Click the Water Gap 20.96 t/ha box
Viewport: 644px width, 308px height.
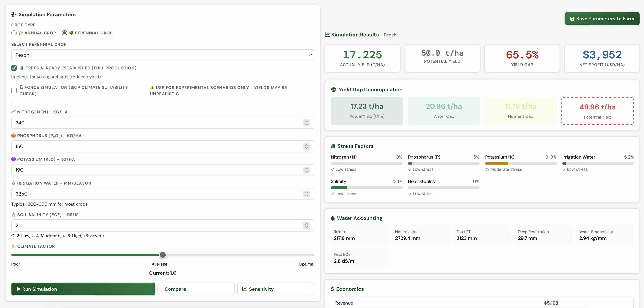pos(444,111)
